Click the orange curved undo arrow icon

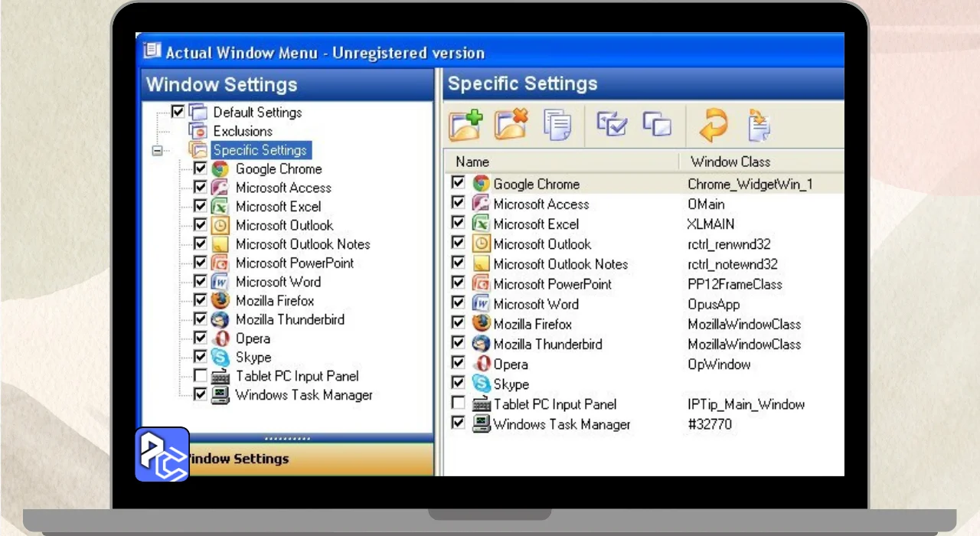[714, 126]
